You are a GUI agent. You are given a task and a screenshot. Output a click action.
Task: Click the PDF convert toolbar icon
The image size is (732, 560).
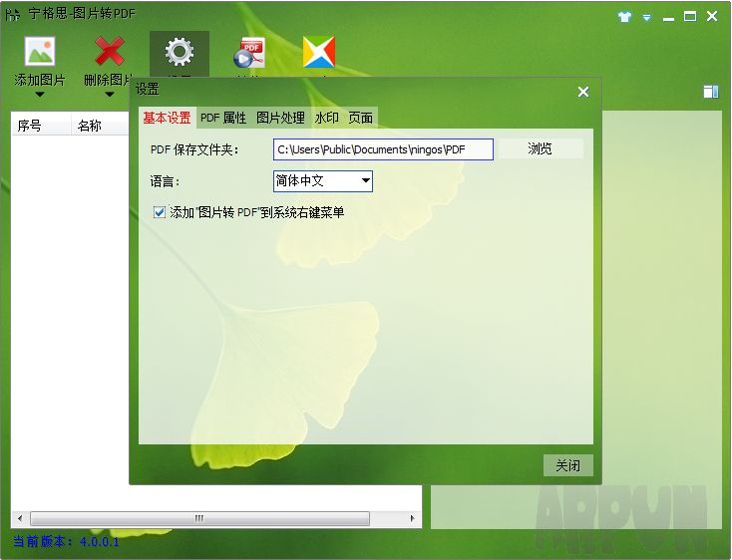[x=249, y=53]
